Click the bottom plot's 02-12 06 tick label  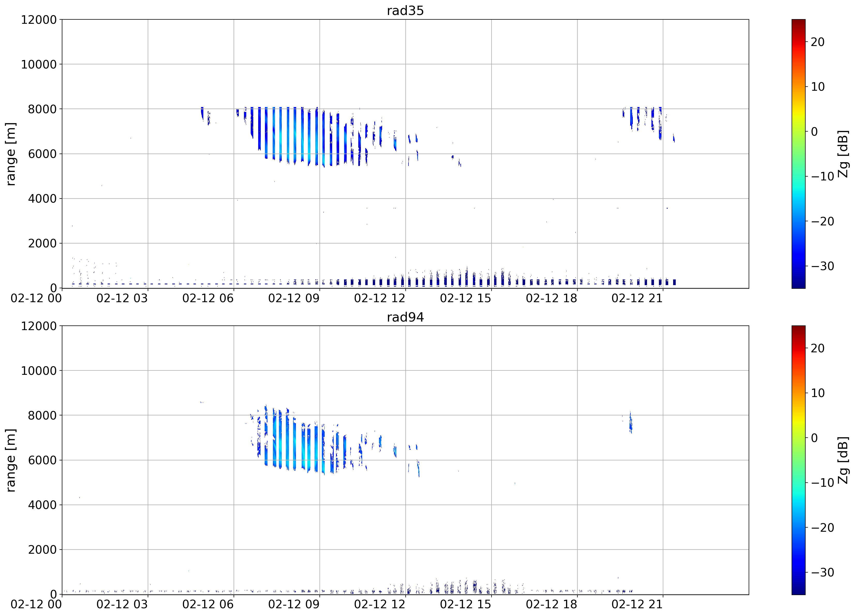tap(208, 605)
